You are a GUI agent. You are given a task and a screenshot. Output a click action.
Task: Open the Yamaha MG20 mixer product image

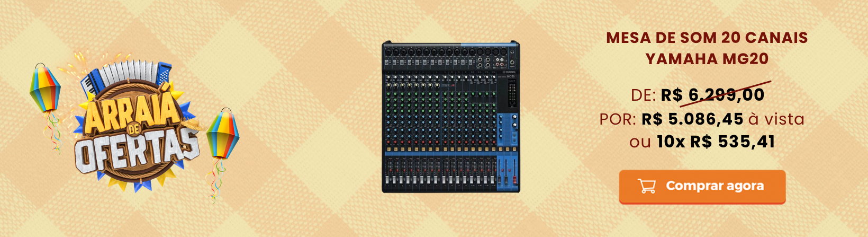click(450, 117)
